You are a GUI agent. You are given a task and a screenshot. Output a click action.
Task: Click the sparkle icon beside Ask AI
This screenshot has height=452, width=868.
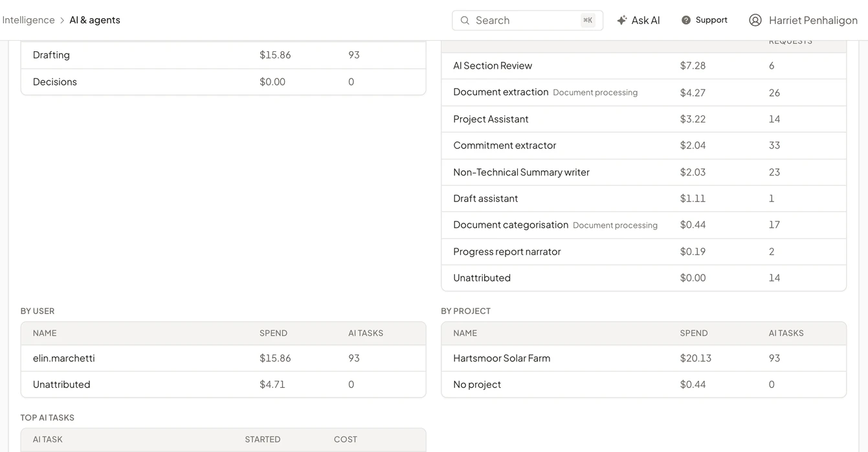pos(622,20)
